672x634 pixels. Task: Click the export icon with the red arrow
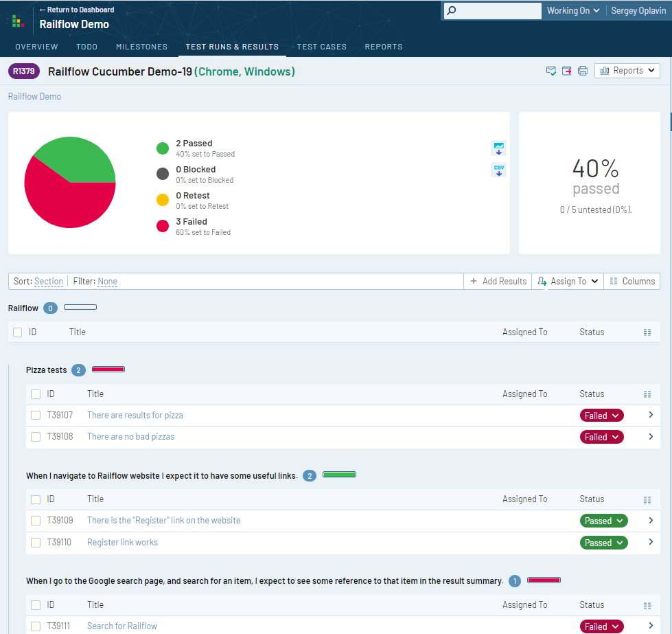[x=566, y=71]
